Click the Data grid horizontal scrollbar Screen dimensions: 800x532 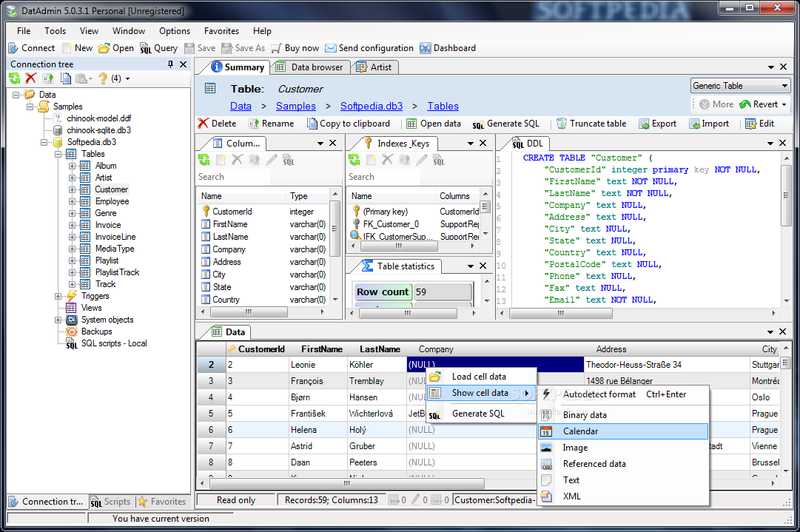click(347, 482)
